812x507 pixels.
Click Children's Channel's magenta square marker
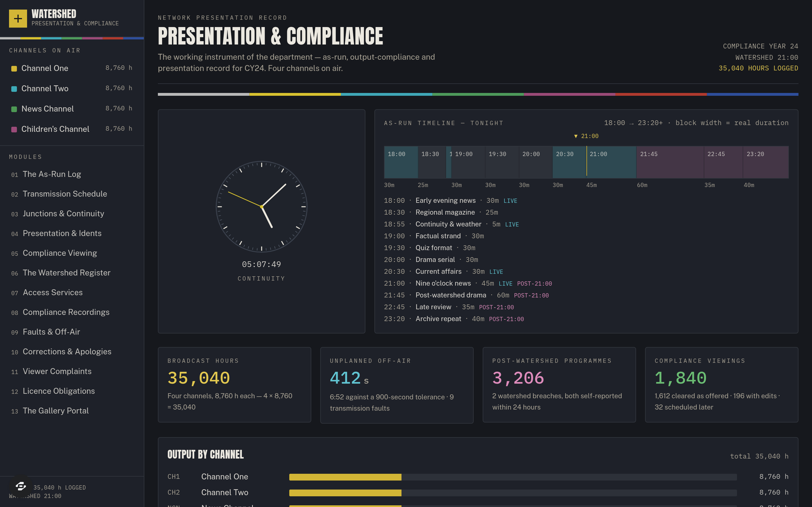tap(14, 130)
